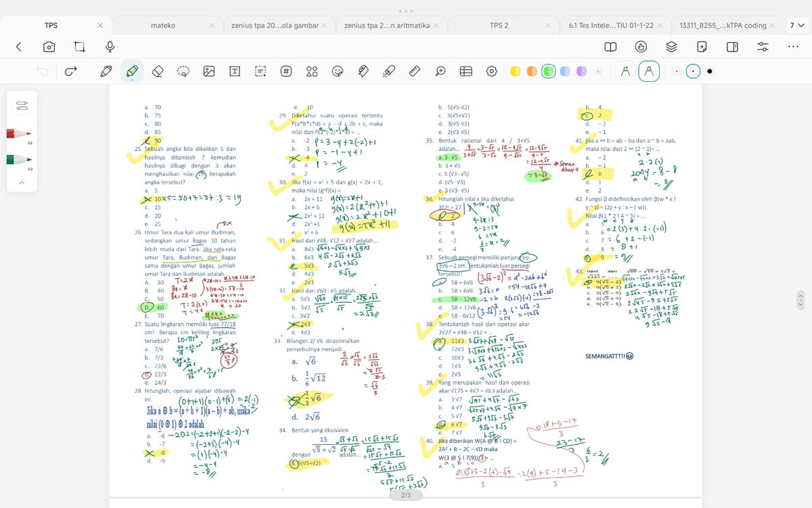Open the Zoom window tool

point(441,71)
